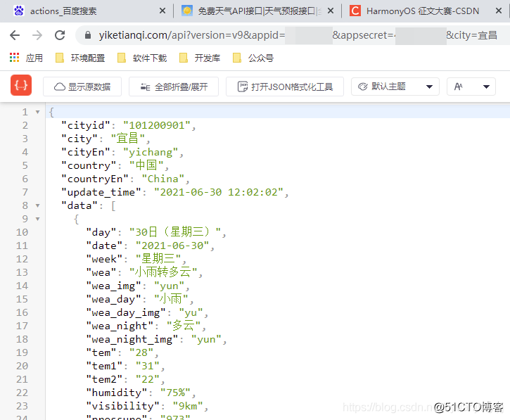Image resolution: width=510 pixels, height=420 pixels.
Task: Collapse the object at line 9
Action: [x=38, y=219]
